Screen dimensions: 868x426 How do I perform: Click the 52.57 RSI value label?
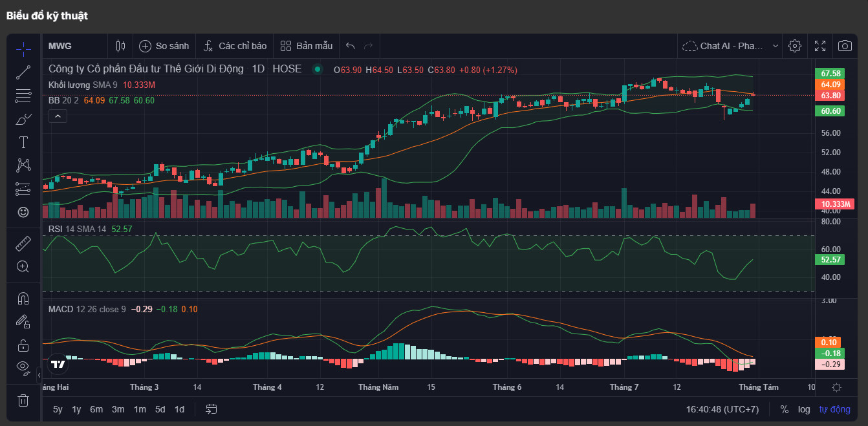831,259
